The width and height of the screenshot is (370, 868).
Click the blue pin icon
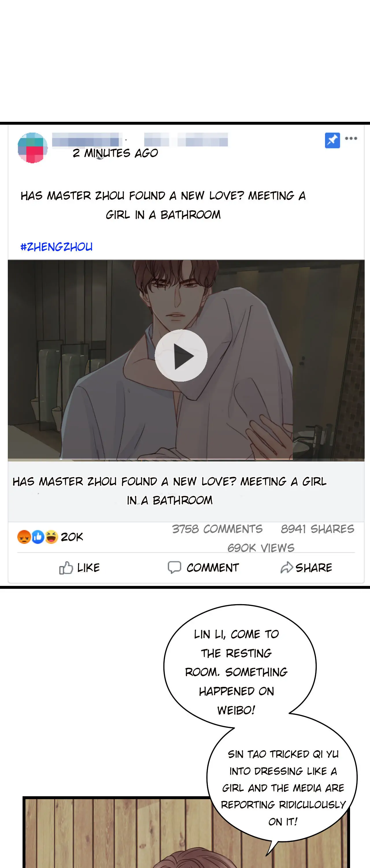pyautogui.click(x=332, y=140)
